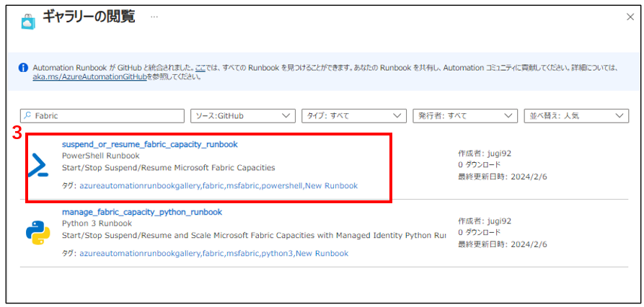Expand the タイプ: すべて dropdown
The height and width of the screenshot is (307, 644).
(x=354, y=116)
